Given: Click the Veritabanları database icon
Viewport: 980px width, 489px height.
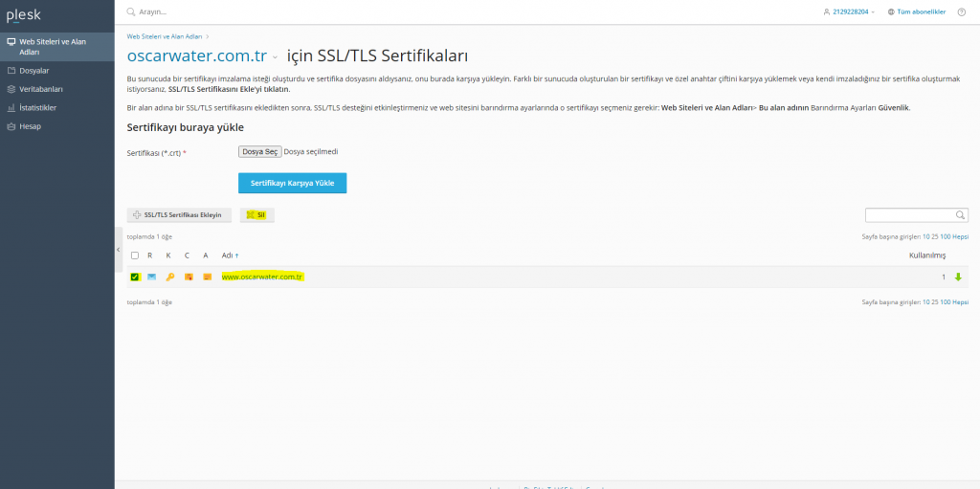Looking at the screenshot, I should tap(11, 89).
